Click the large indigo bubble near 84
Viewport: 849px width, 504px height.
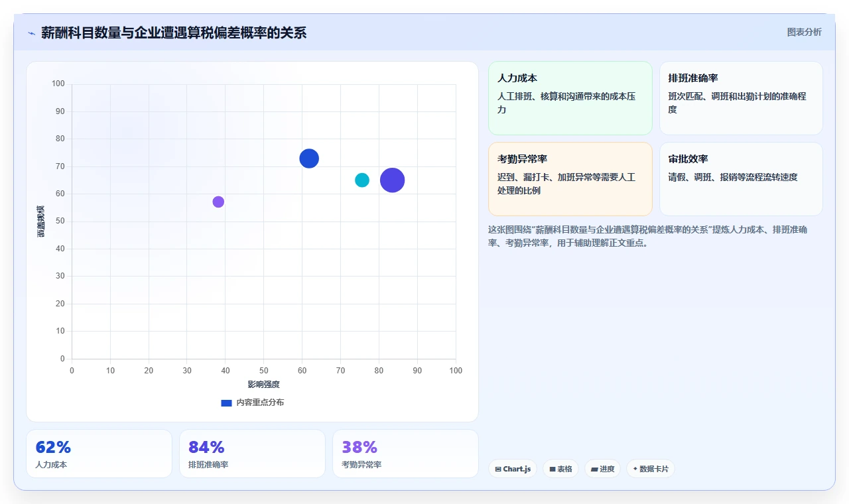[393, 180]
